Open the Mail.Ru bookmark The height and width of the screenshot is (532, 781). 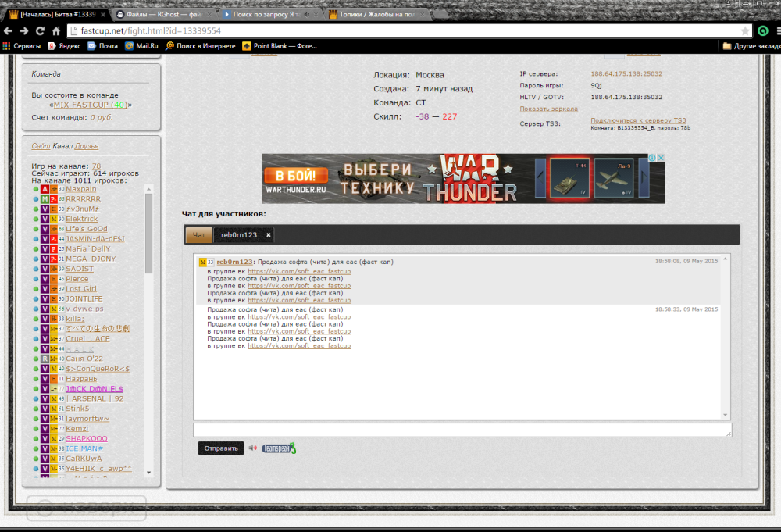[141, 46]
